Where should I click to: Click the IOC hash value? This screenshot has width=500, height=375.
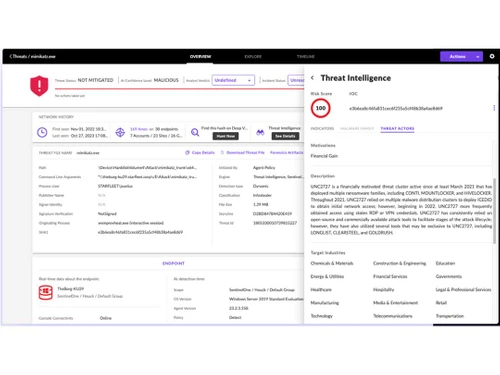pyautogui.click(x=396, y=108)
